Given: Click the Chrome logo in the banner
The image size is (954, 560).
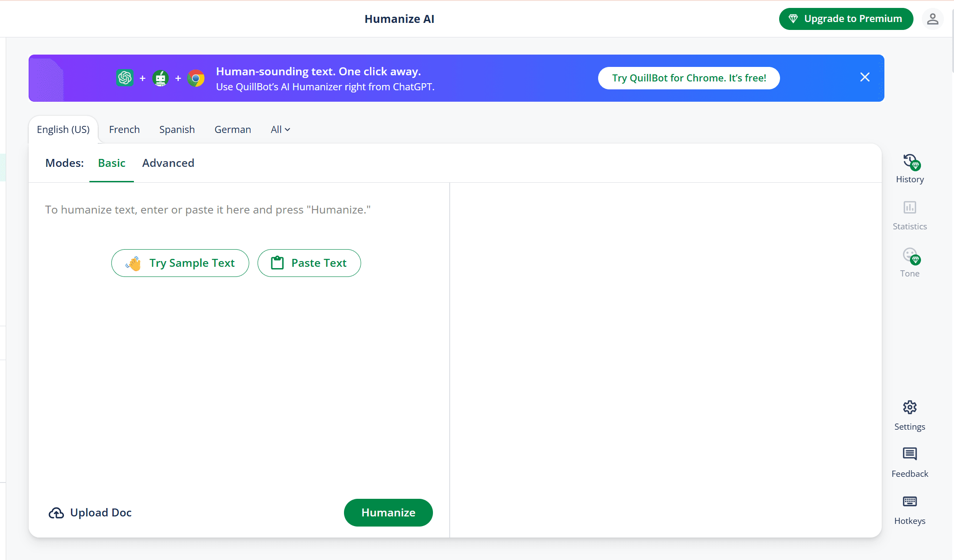Looking at the screenshot, I should coord(196,78).
